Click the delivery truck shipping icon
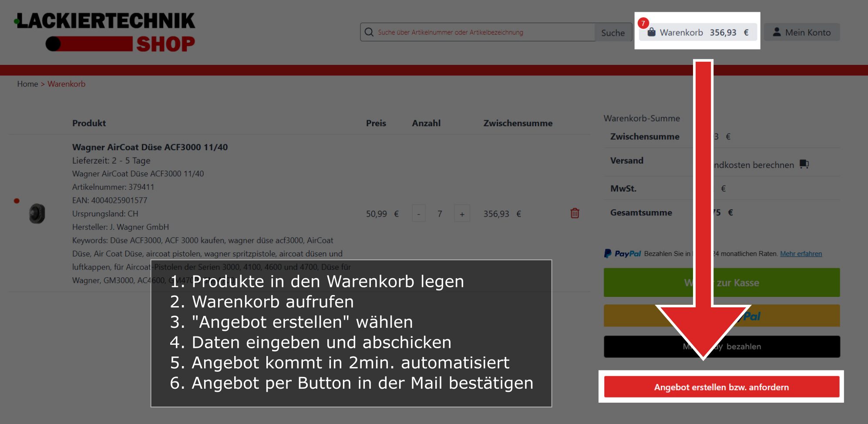 tap(804, 164)
